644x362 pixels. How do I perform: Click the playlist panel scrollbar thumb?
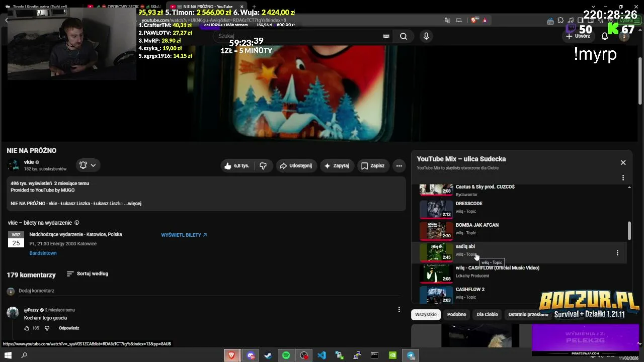[x=629, y=231]
